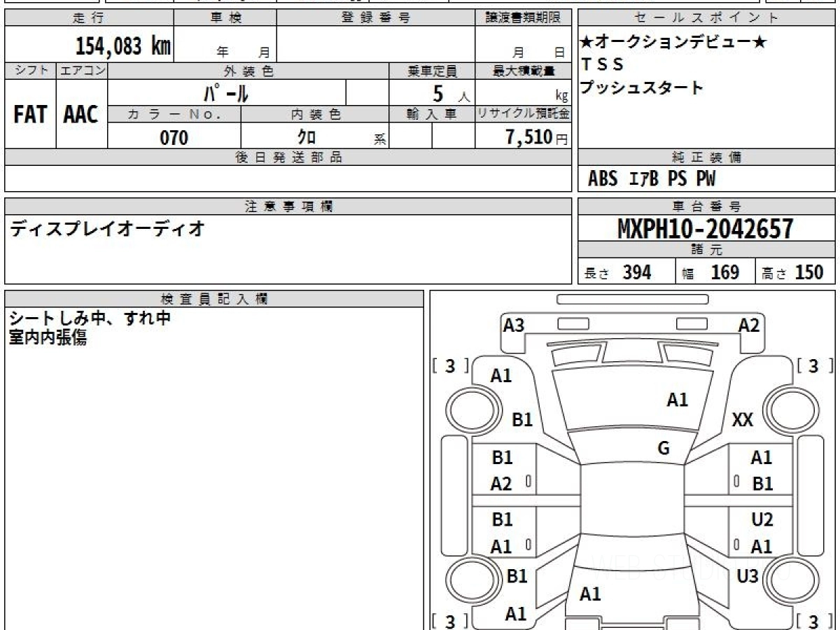Select the 最大積載量 header
The height and width of the screenshot is (630, 840).
tap(524, 71)
